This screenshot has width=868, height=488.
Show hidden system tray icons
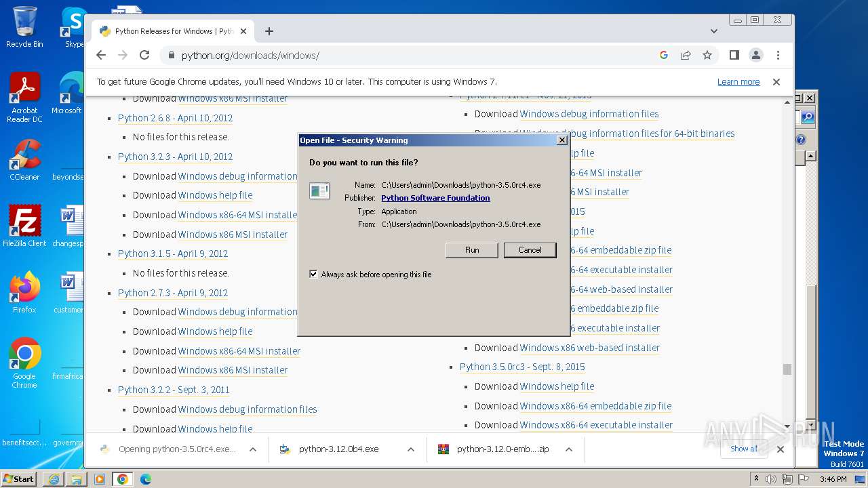coord(756,479)
